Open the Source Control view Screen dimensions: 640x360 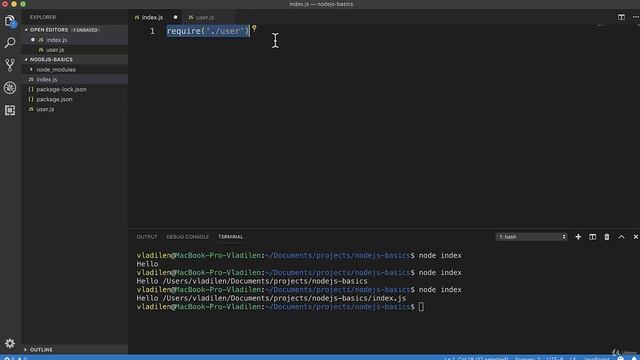point(10,65)
